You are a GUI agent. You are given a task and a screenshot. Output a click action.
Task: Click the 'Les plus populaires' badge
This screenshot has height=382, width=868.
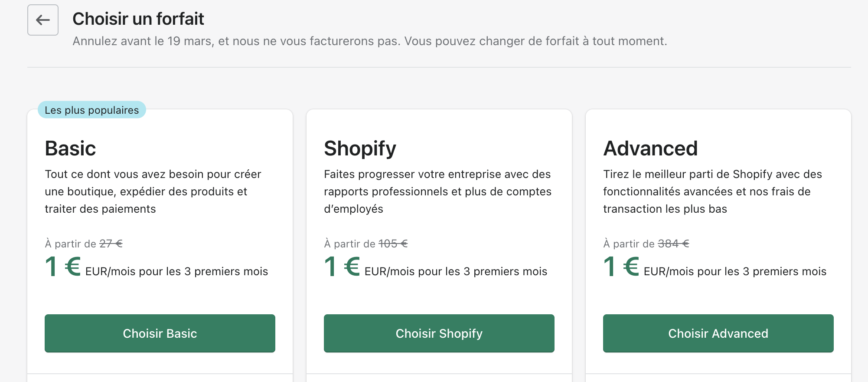click(x=92, y=110)
